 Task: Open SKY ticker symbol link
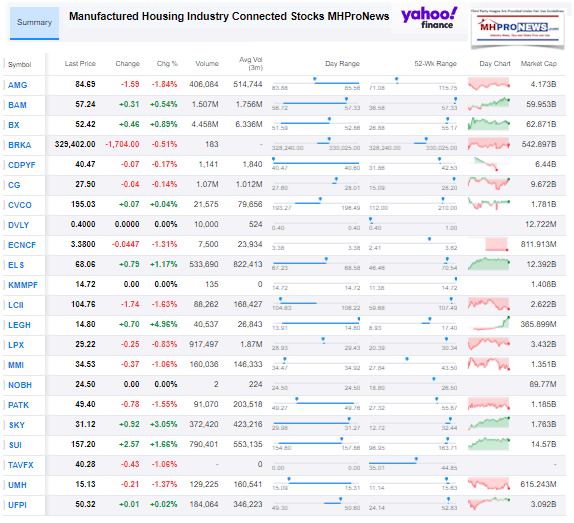pyautogui.click(x=17, y=425)
